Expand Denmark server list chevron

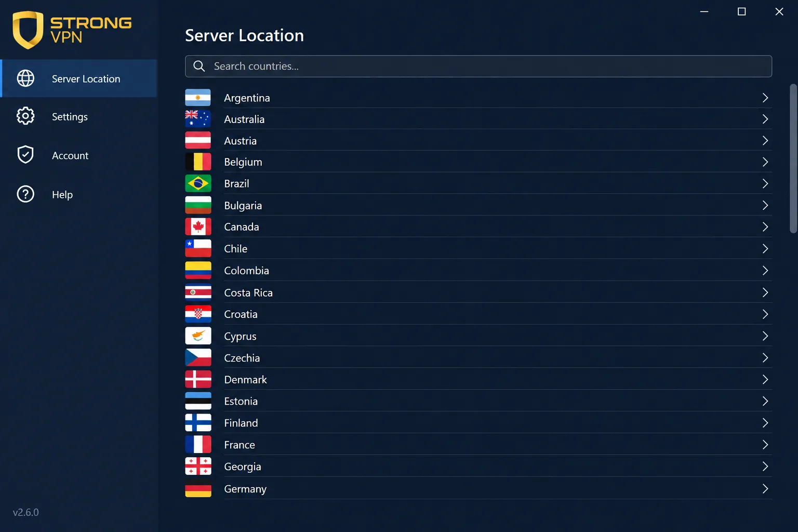click(765, 379)
